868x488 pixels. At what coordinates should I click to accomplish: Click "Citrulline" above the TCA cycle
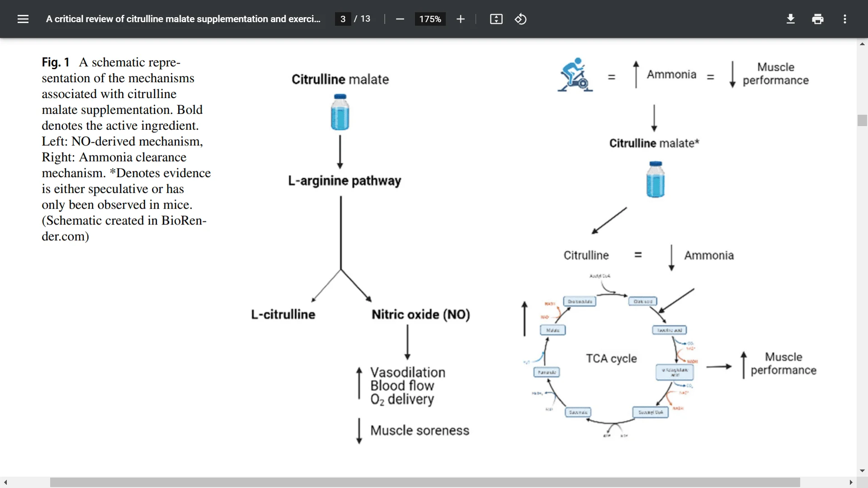click(586, 256)
